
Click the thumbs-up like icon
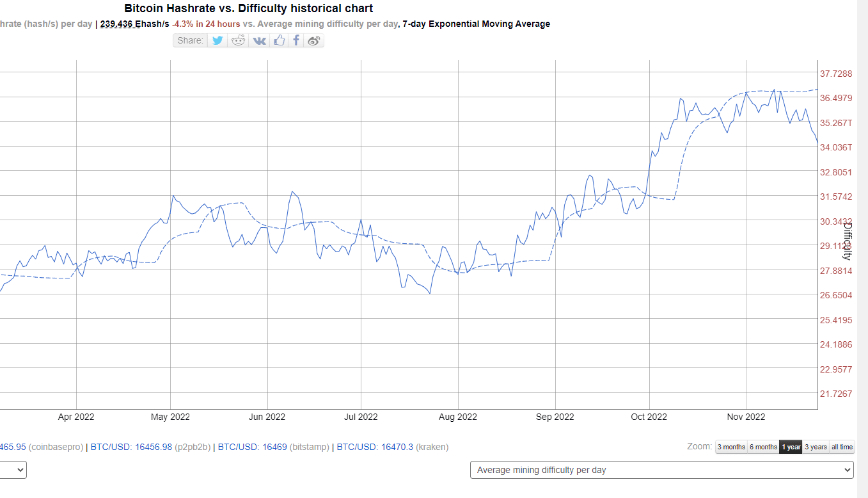279,40
